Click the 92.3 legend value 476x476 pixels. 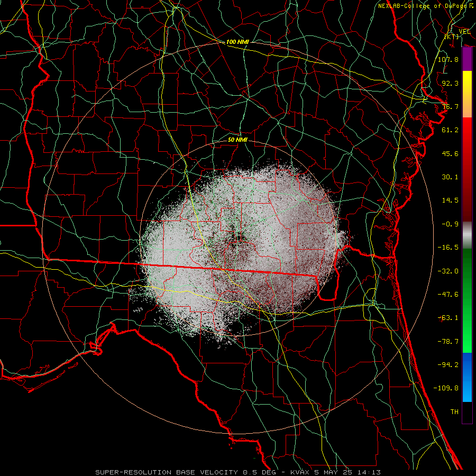click(x=450, y=83)
